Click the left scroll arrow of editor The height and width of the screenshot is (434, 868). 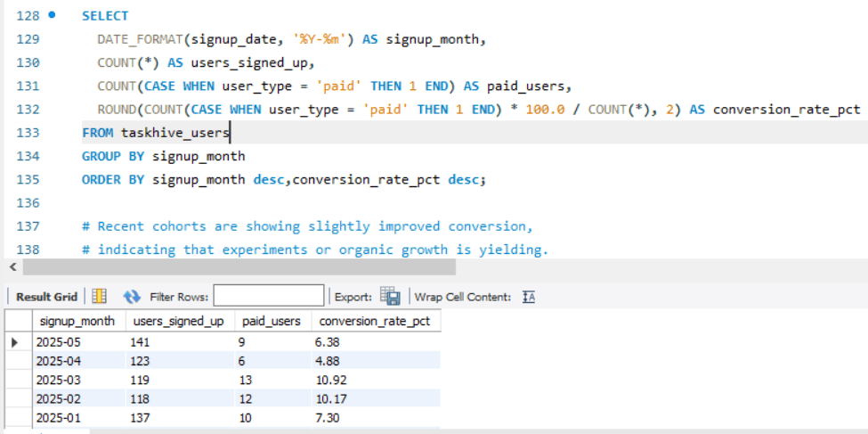click(x=12, y=267)
